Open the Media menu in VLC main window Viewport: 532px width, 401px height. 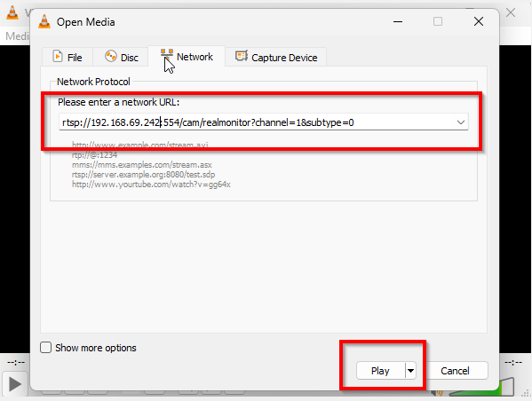click(x=17, y=36)
